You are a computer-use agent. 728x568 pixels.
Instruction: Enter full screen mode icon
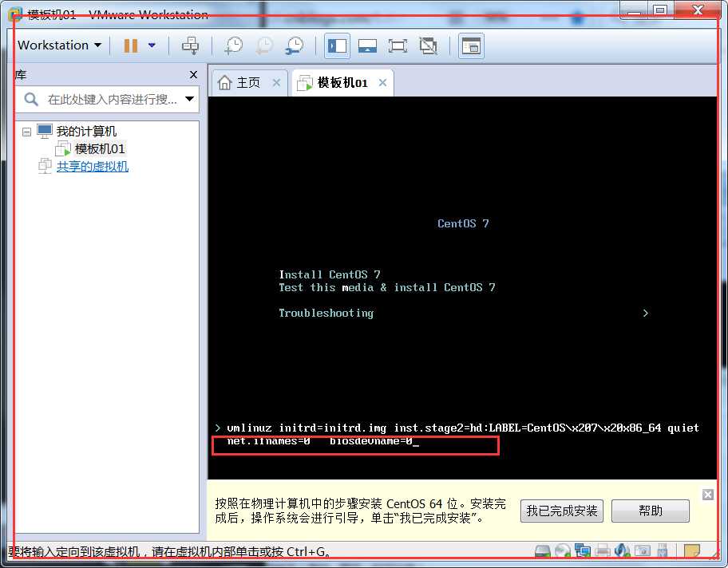(398, 45)
